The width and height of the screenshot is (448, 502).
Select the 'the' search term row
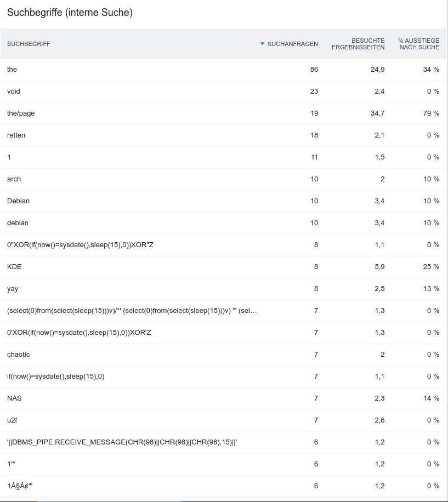click(x=12, y=70)
